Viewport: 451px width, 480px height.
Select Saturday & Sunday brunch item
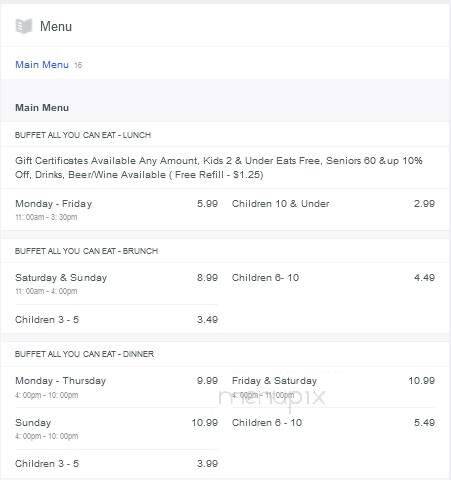coord(116,284)
